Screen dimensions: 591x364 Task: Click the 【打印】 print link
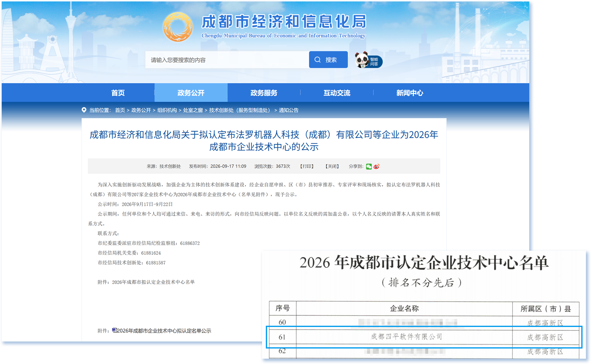[307, 166]
